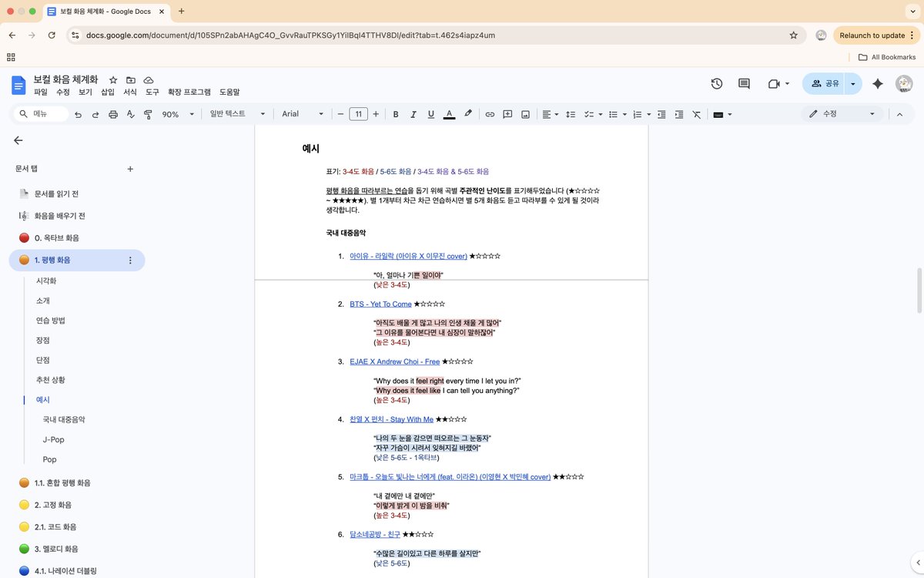
Task: Show all comments panel
Action: click(x=744, y=83)
